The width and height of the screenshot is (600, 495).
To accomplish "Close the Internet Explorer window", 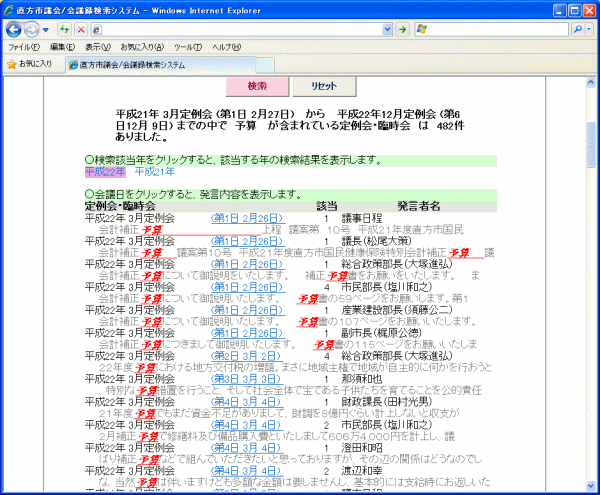I will (x=589, y=11).
